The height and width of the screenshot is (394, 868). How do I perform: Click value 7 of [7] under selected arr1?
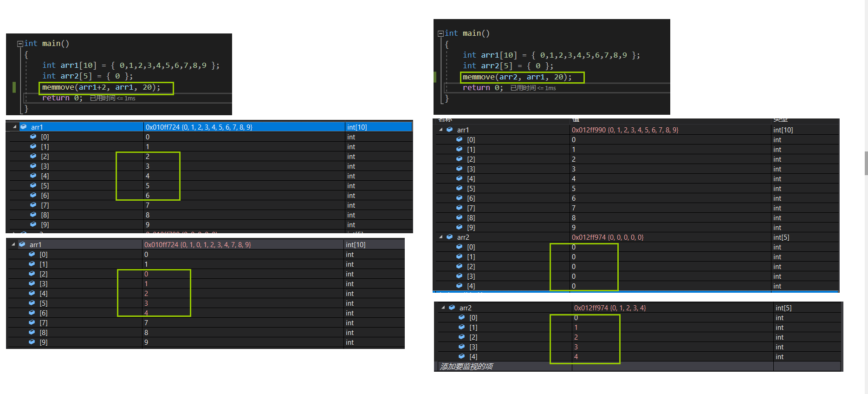pos(148,205)
